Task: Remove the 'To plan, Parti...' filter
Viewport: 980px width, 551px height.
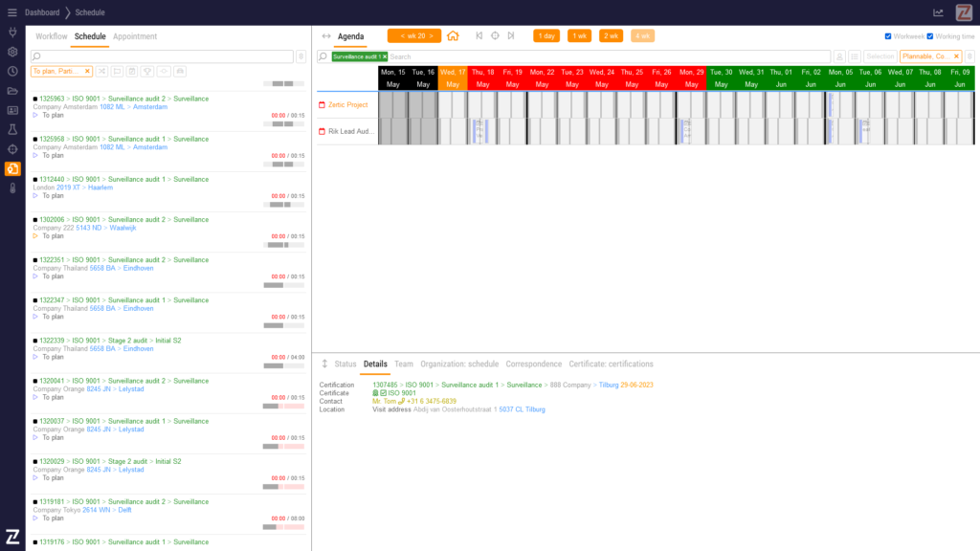Action: pos(87,71)
